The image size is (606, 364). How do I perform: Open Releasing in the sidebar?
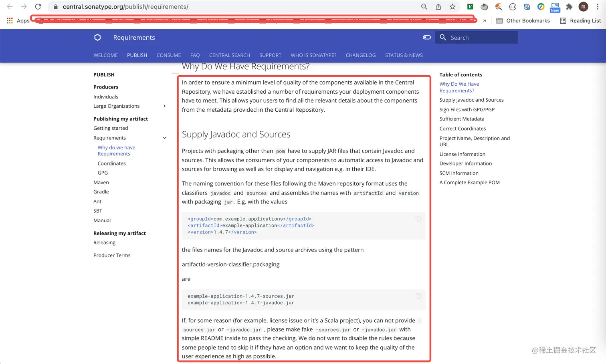(104, 243)
